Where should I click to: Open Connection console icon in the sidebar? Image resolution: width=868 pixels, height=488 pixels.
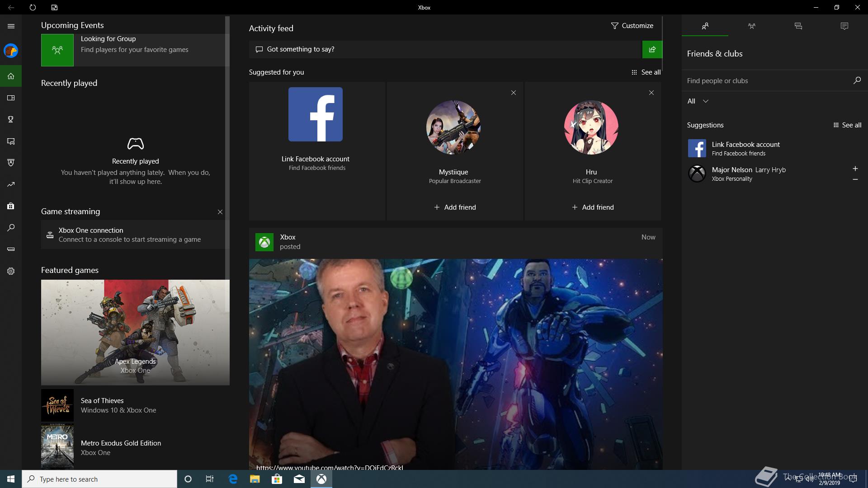11,249
